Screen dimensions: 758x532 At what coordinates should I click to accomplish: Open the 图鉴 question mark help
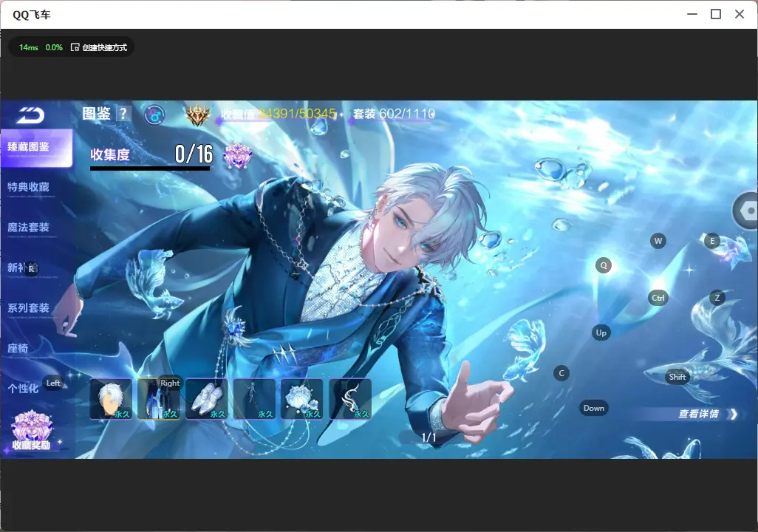pos(123,114)
